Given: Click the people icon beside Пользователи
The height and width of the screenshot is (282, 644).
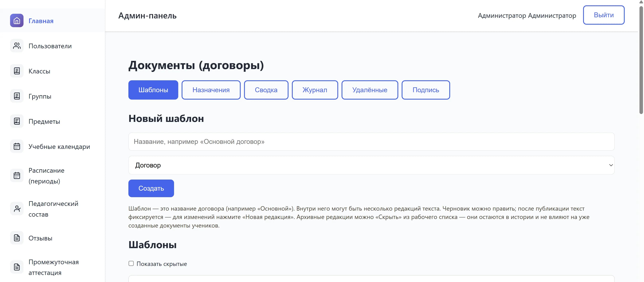Looking at the screenshot, I should (x=17, y=46).
